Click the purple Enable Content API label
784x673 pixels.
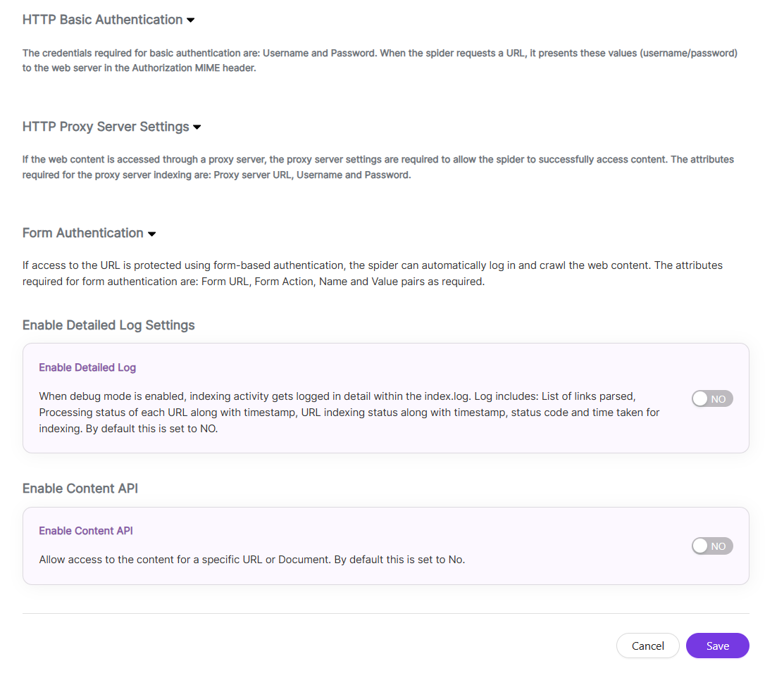(x=86, y=531)
